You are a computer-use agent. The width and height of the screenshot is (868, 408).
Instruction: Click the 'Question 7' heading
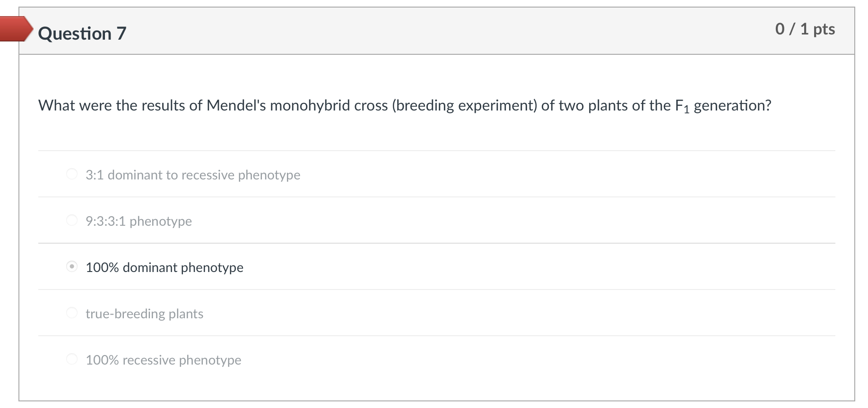[x=82, y=34]
